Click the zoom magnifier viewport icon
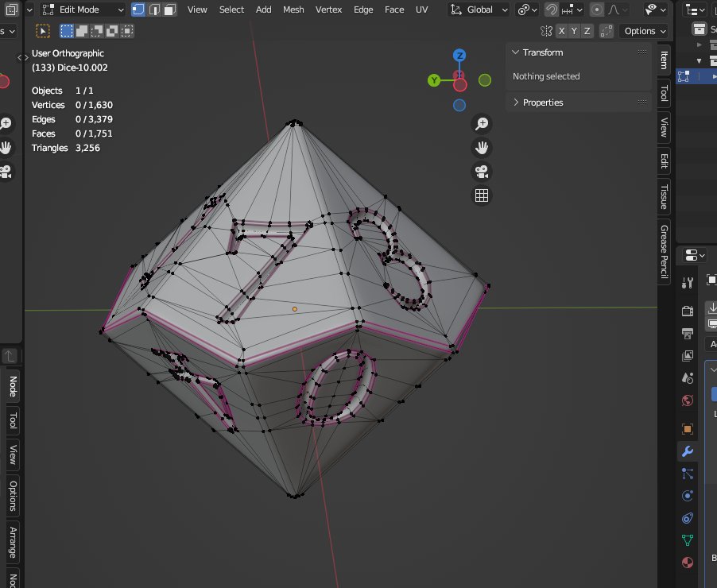717x588 pixels. click(482, 123)
